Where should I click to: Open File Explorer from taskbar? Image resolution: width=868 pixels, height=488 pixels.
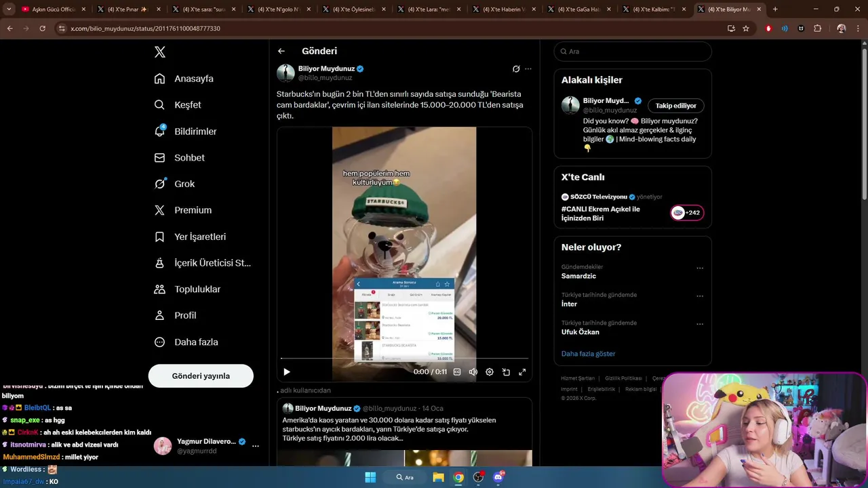[438, 477]
